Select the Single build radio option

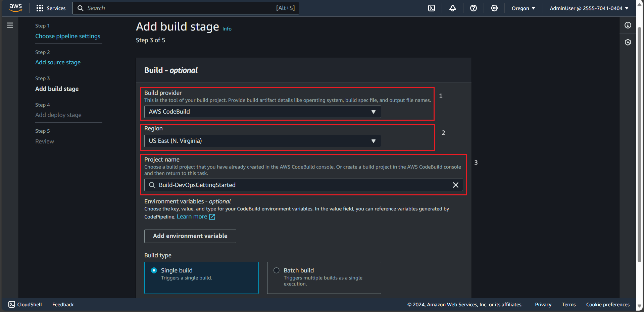click(154, 270)
